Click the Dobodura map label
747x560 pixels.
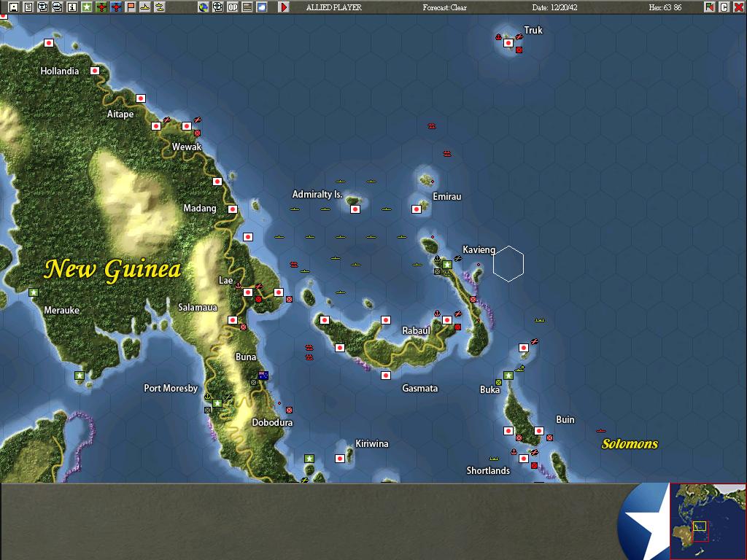click(272, 422)
